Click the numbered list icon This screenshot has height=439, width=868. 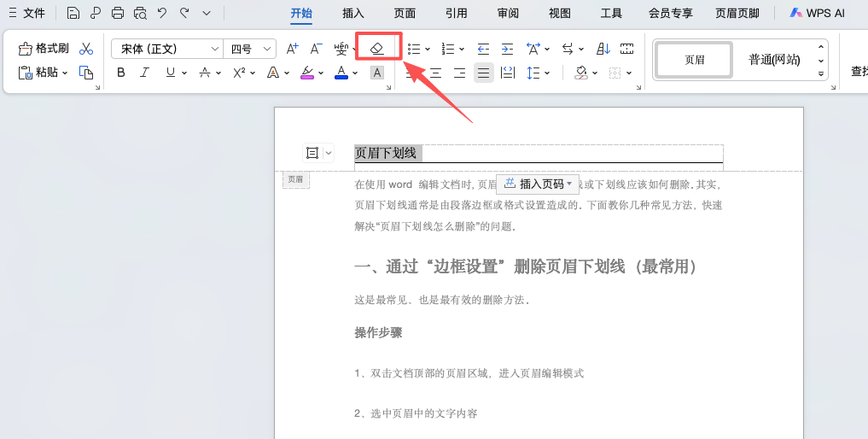tap(448, 49)
